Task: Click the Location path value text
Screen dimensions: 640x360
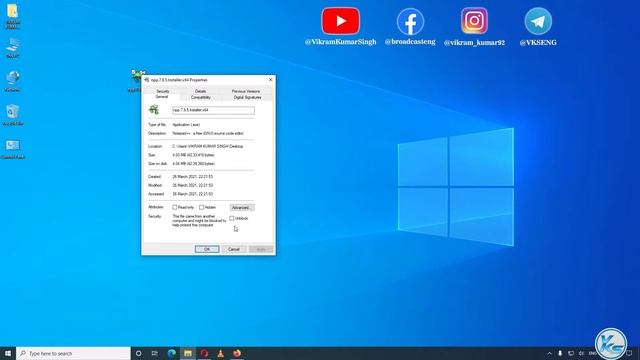Action: (208, 146)
